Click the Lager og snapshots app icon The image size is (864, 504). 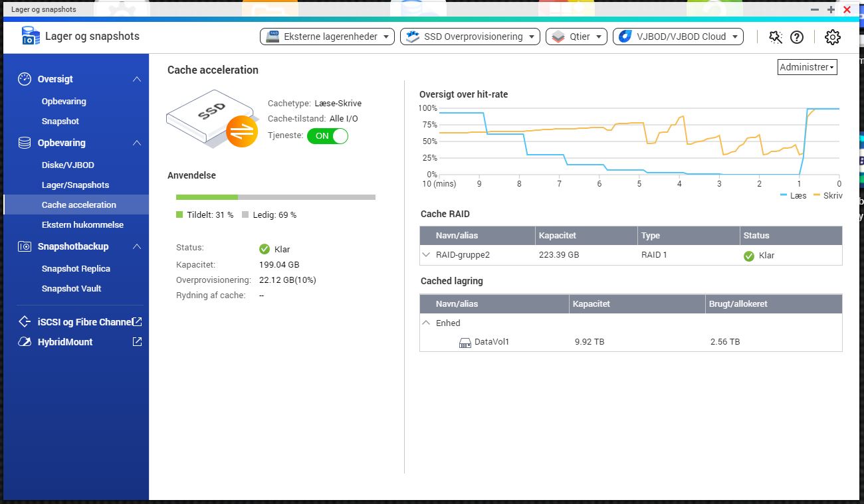click(x=31, y=36)
